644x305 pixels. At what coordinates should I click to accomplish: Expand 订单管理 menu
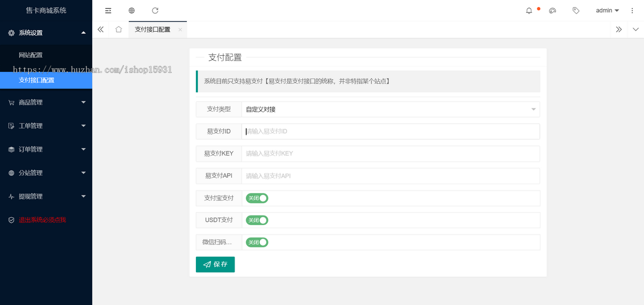click(x=83, y=149)
